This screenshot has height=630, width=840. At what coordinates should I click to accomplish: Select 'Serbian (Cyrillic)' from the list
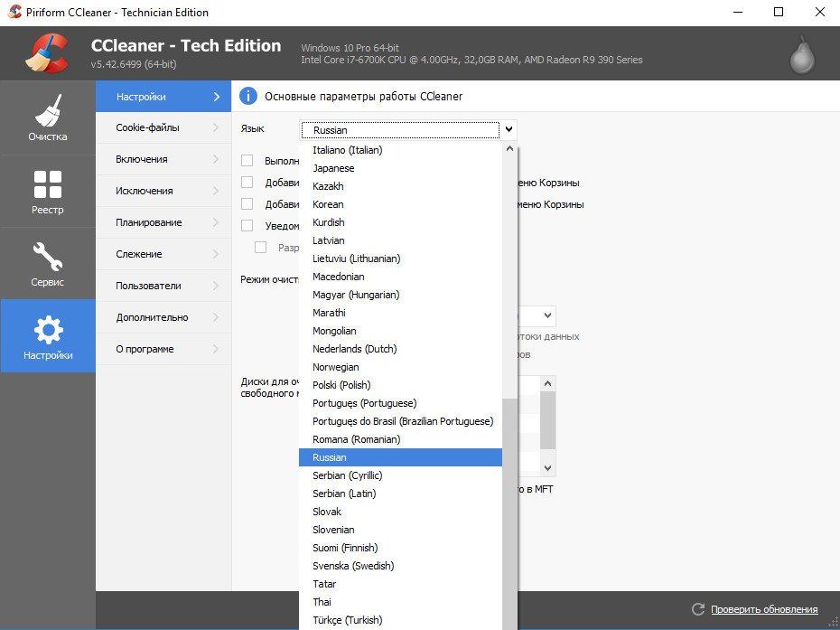pyautogui.click(x=401, y=475)
